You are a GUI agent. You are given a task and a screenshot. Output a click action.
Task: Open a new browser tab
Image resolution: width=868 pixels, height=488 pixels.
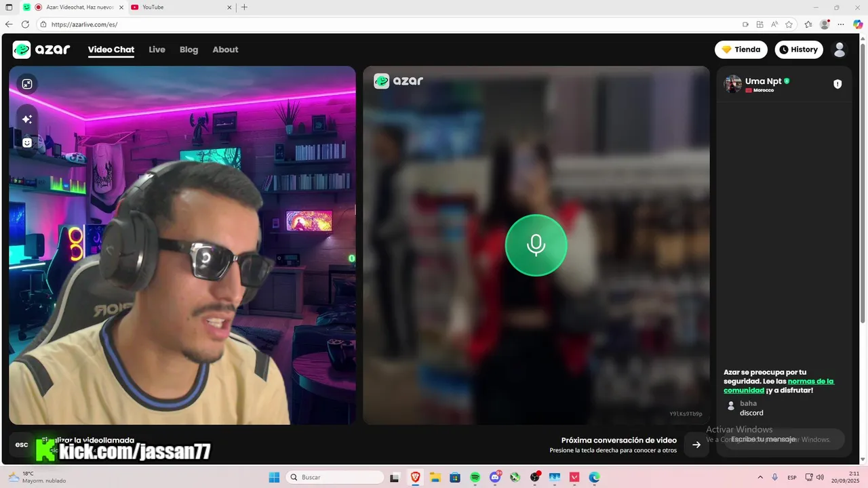click(x=244, y=7)
